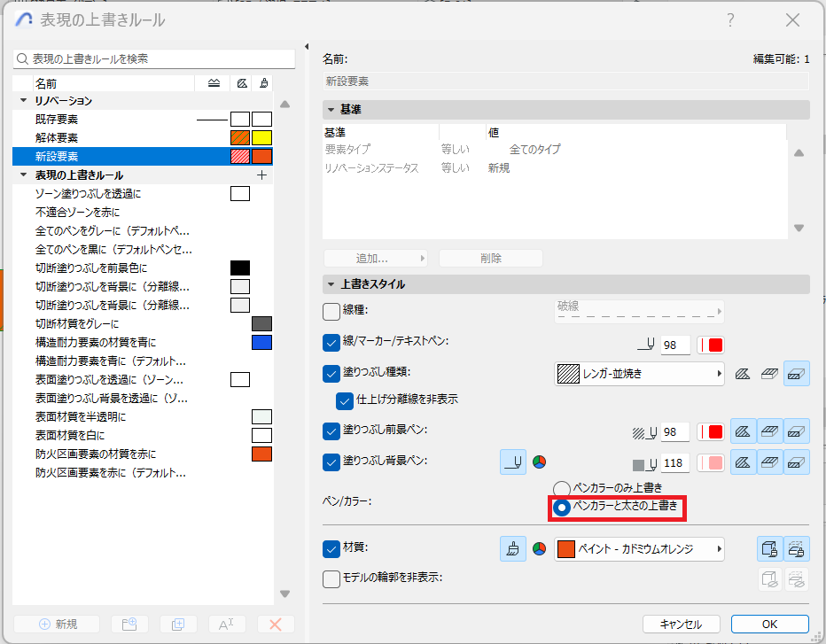Collapse the リノベーション group
Screen dimensions: 826x644
click(x=23, y=100)
